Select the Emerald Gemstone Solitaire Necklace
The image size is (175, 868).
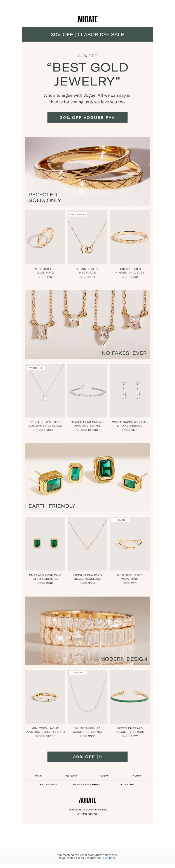pyautogui.click(x=45, y=390)
